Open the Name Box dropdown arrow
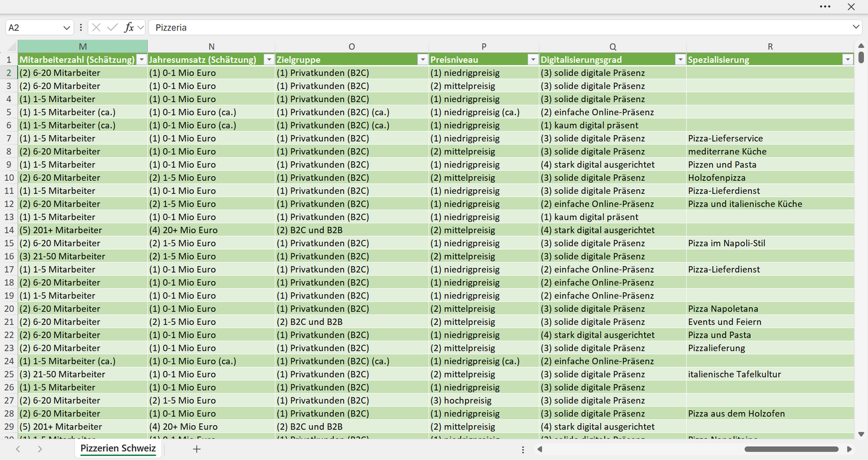The image size is (868, 460). (66, 28)
